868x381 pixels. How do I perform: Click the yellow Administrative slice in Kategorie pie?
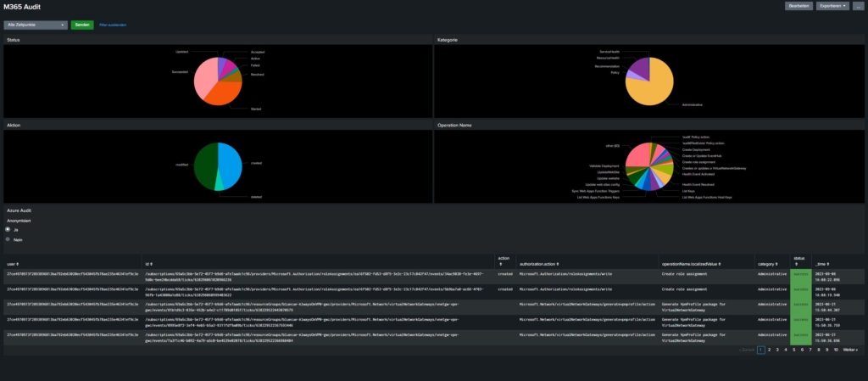tap(654, 88)
